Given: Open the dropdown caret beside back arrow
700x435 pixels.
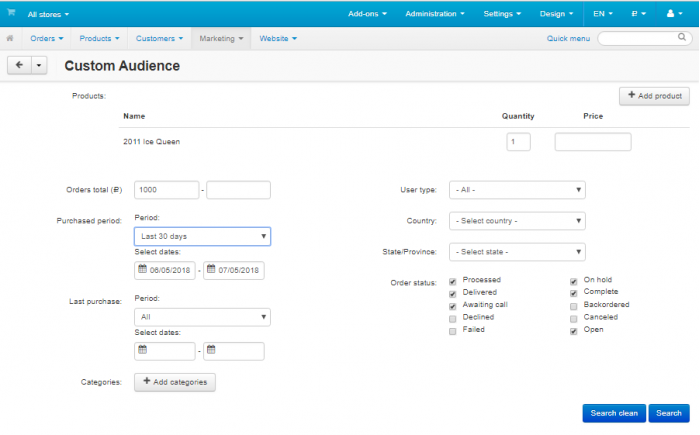Looking at the screenshot, I should [x=39, y=65].
